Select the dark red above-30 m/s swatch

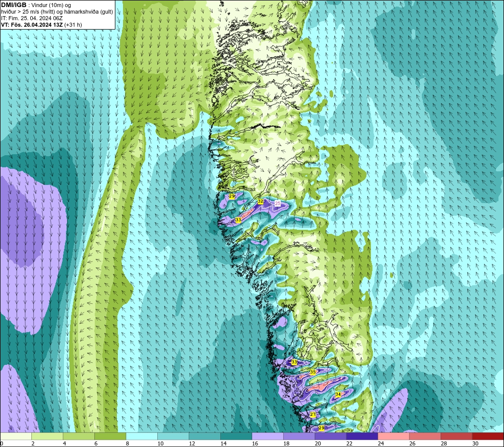(488, 436)
